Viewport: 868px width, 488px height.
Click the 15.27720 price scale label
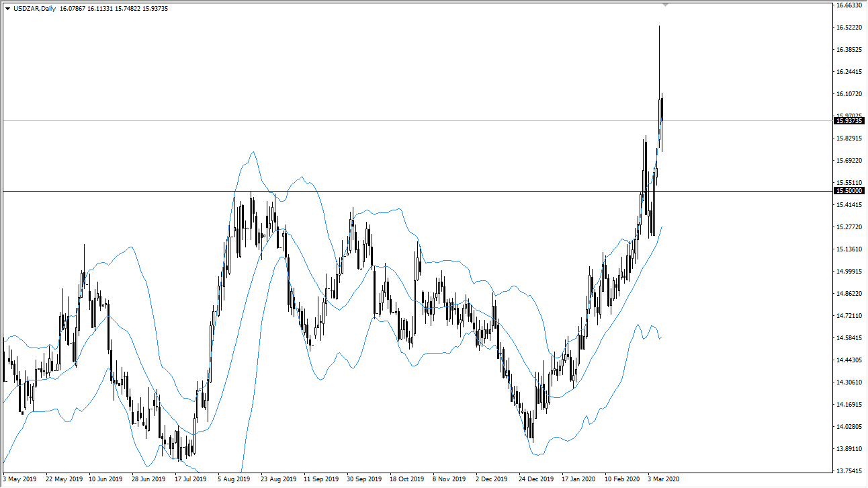[849, 227]
